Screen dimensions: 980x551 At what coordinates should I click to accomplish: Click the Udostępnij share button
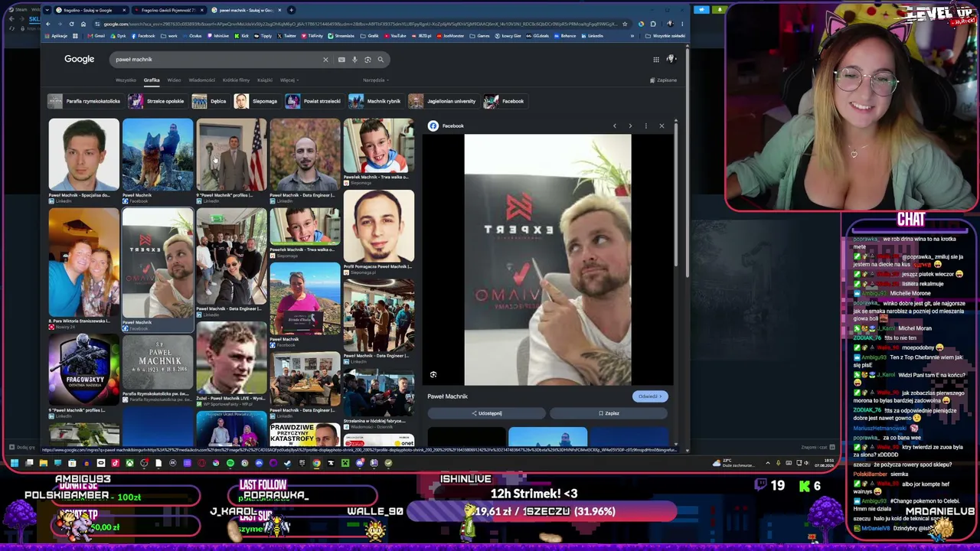click(x=488, y=413)
